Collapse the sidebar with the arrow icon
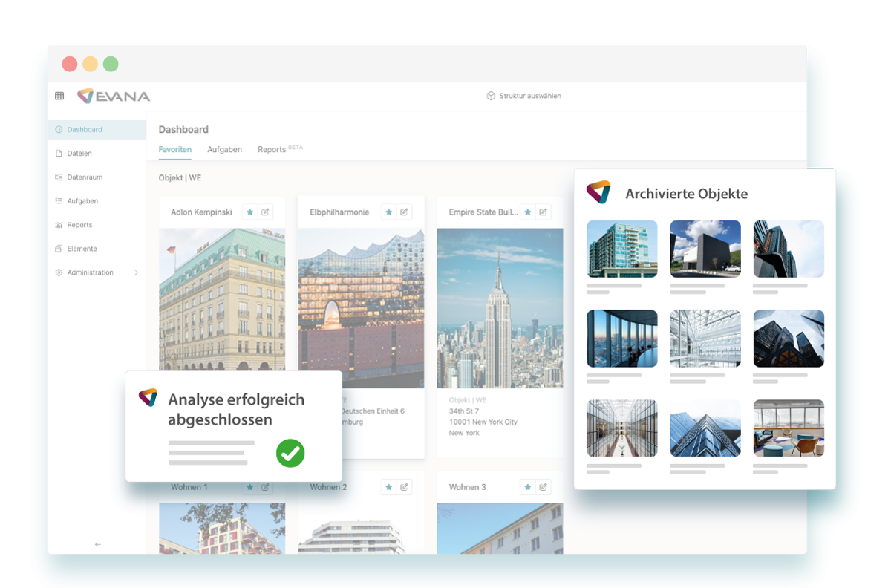The width and height of the screenshot is (891, 588). (x=97, y=544)
